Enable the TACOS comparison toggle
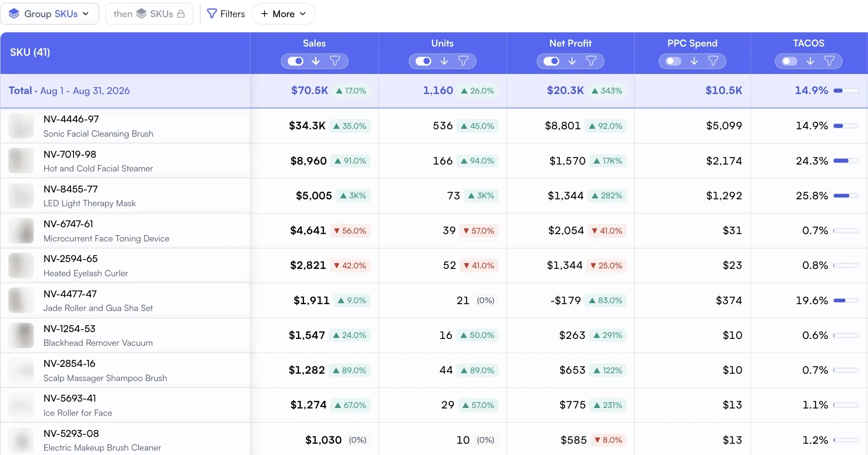Viewport: 868px width, 455px height. (x=790, y=61)
